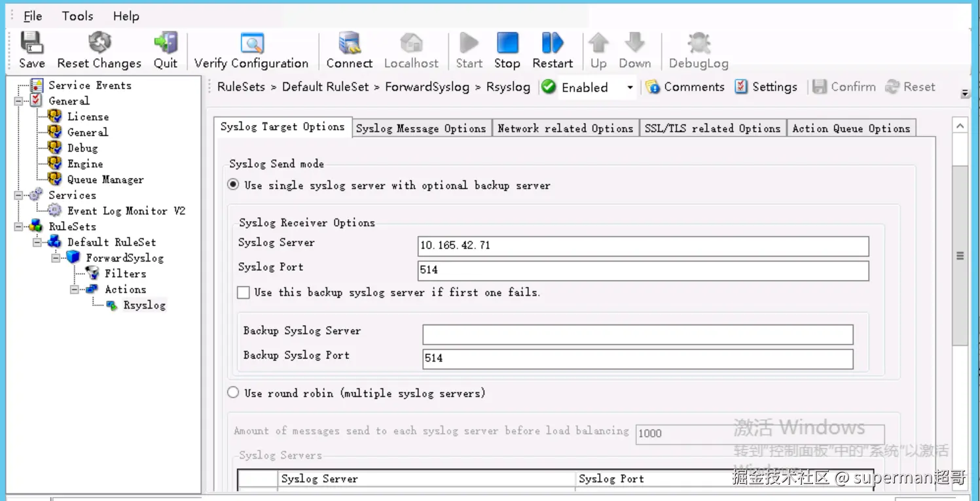Image resolution: width=980 pixels, height=501 pixels.
Task: Open the Help menu
Action: 126,16
